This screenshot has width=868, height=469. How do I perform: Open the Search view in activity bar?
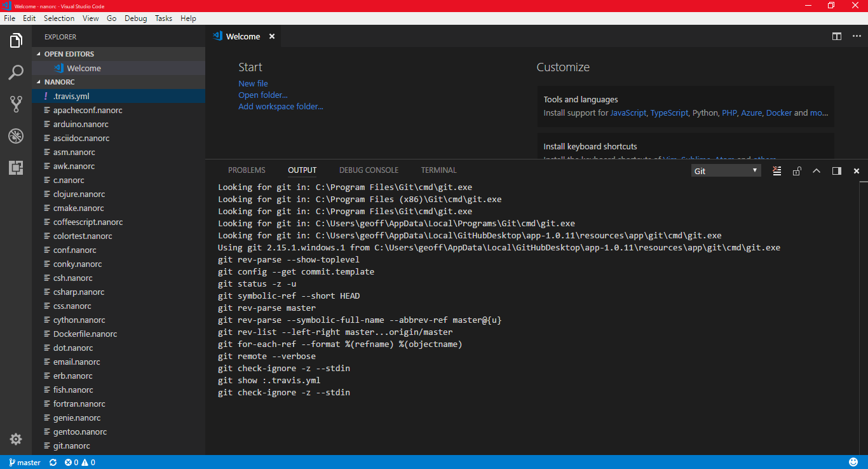click(16, 72)
